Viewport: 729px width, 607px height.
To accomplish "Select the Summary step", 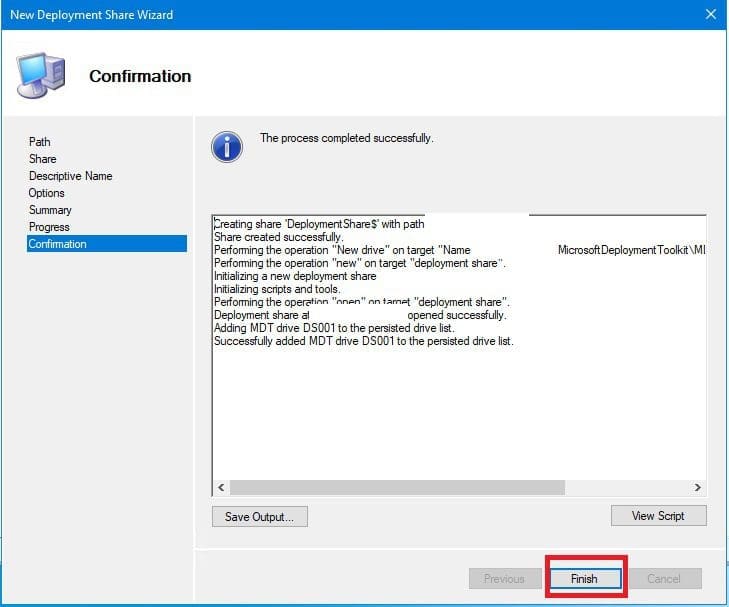I will click(50, 210).
